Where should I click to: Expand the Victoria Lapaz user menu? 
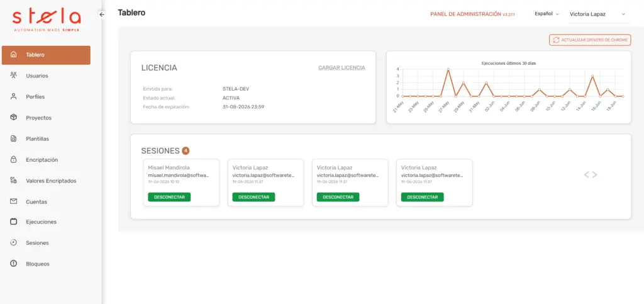599,14
